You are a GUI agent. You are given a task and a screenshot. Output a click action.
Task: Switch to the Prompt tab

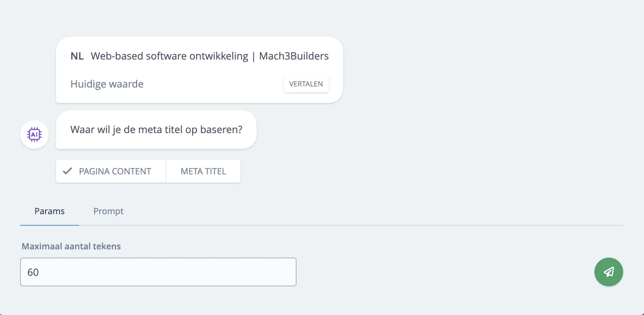(x=108, y=211)
